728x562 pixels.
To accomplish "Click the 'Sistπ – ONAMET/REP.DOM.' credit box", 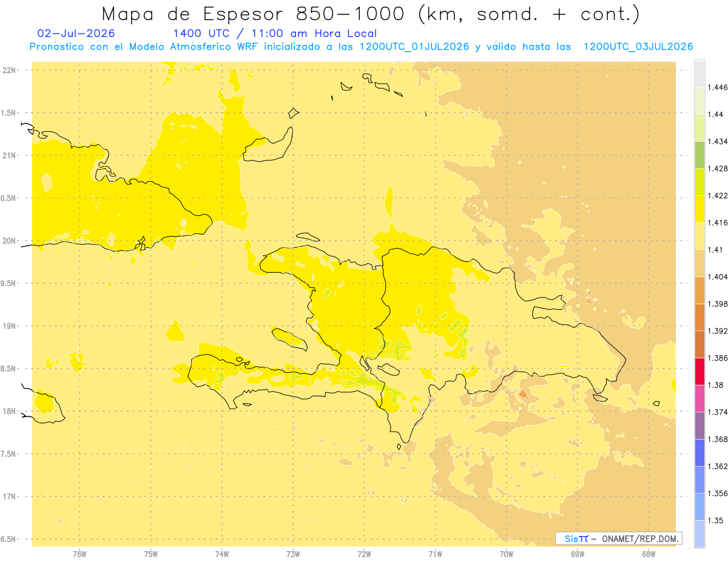I will pos(619,538).
